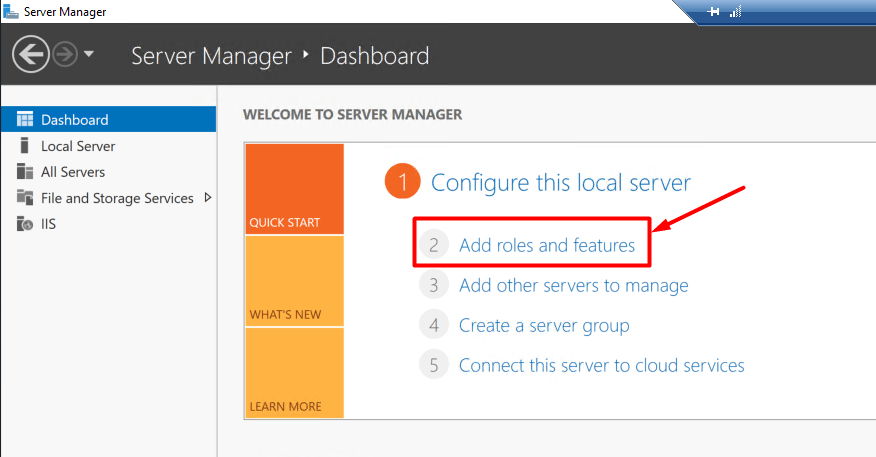
Task: Click the Server Manager breadcrumb text
Action: (211, 56)
